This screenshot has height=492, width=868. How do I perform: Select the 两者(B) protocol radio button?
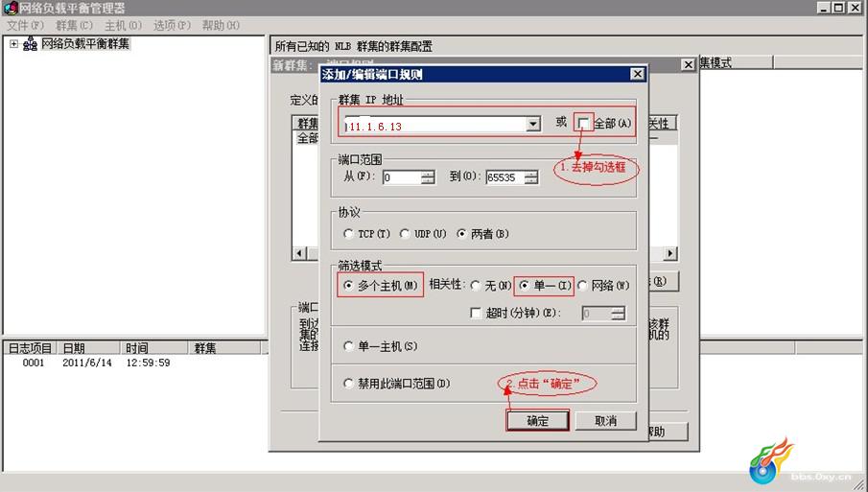click(x=461, y=234)
